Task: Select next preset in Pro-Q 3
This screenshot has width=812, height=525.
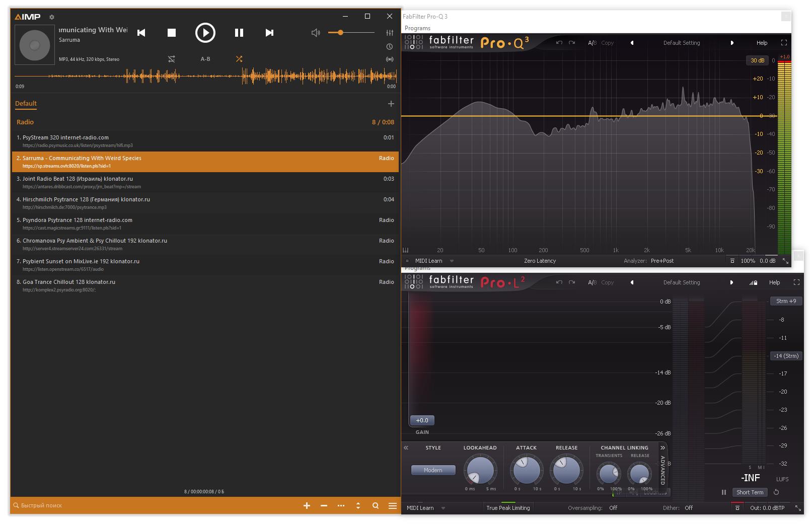Action: click(x=731, y=43)
